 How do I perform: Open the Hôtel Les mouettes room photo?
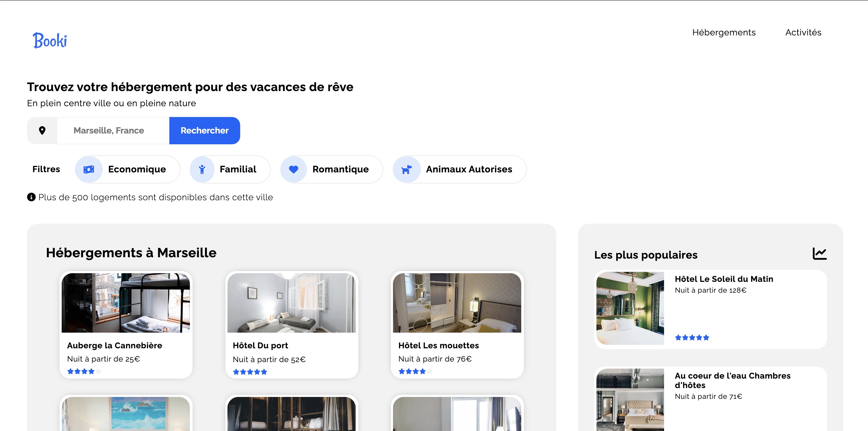[x=457, y=303]
